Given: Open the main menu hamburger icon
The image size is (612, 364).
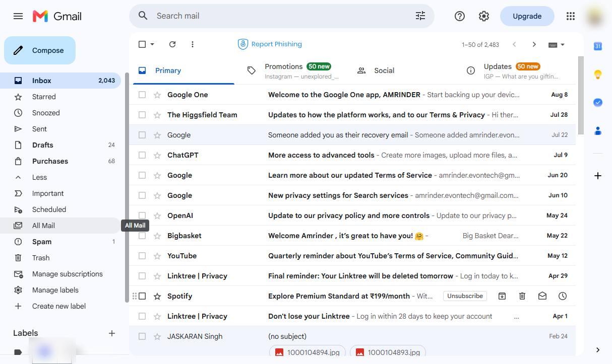Looking at the screenshot, I should coord(18,16).
